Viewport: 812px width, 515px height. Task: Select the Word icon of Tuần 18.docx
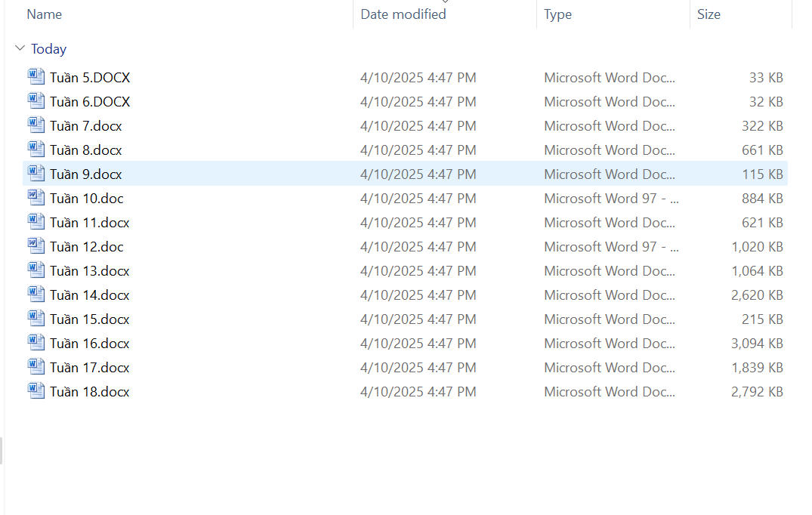pos(36,391)
